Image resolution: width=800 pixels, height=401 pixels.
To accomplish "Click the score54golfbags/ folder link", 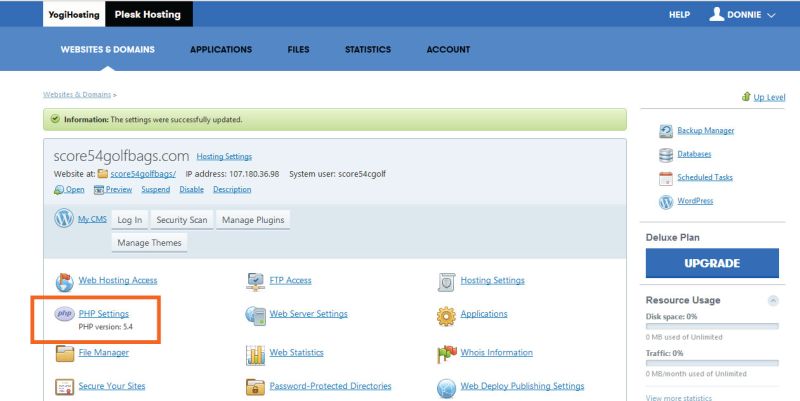I will pos(143,174).
